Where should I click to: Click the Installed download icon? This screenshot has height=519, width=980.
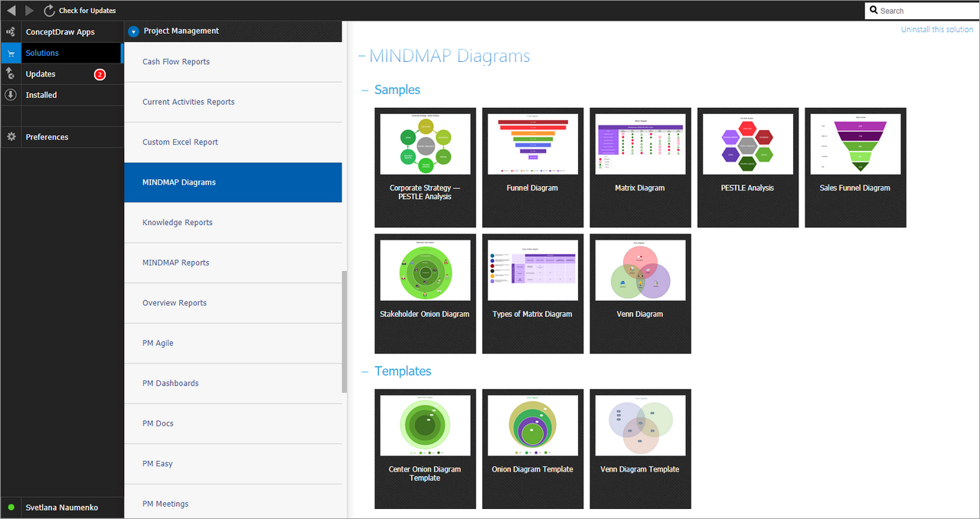click(11, 95)
